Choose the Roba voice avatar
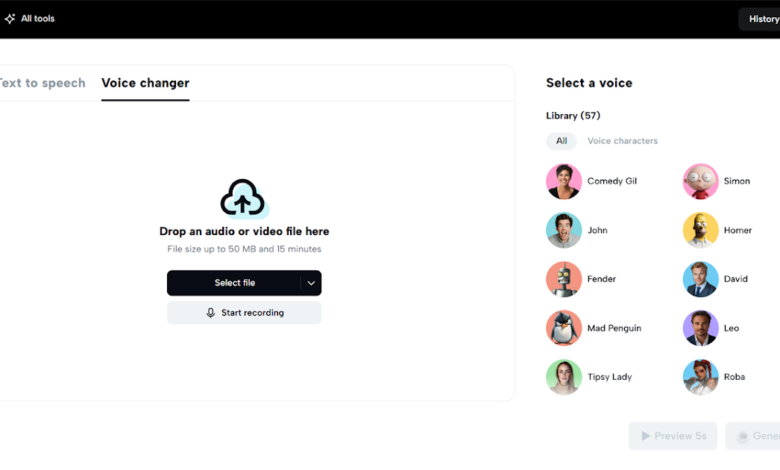Image resolution: width=780 pixels, height=470 pixels. tap(700, 377)
